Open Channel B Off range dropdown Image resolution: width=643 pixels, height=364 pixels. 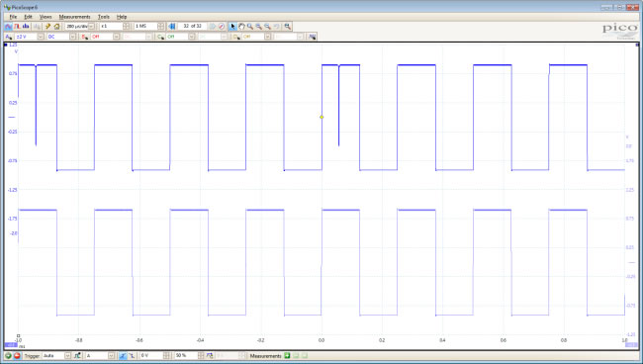(x=117, y=37)
